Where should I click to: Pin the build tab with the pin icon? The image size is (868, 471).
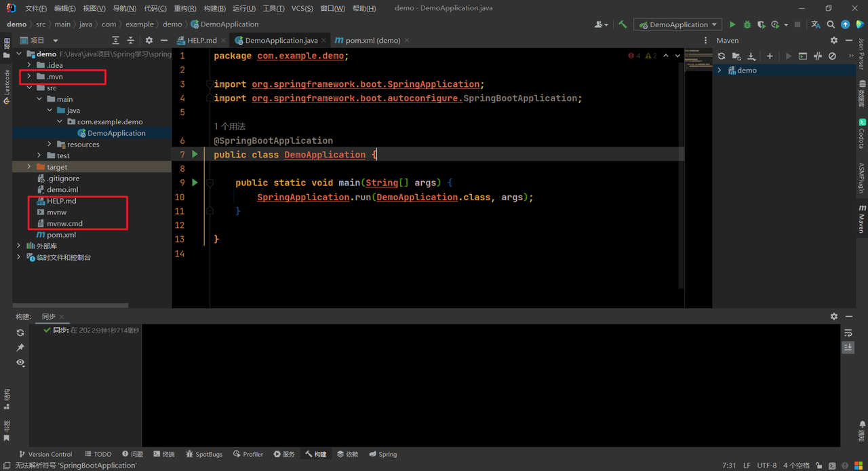click(20, 347)
